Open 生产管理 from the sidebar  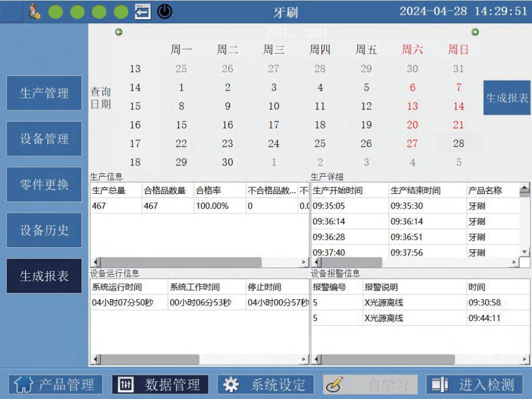click(x=44, y=93)
